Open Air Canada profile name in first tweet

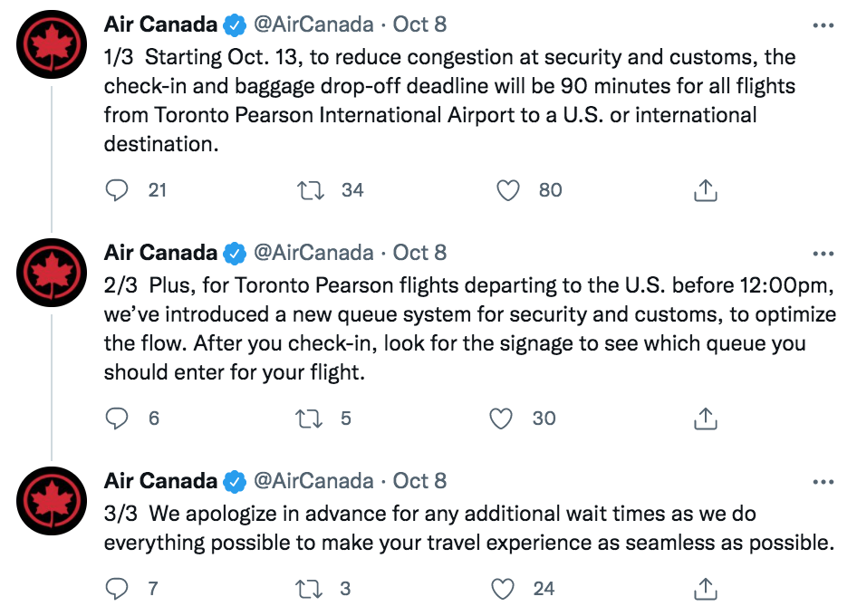click(x=160, y=24)
